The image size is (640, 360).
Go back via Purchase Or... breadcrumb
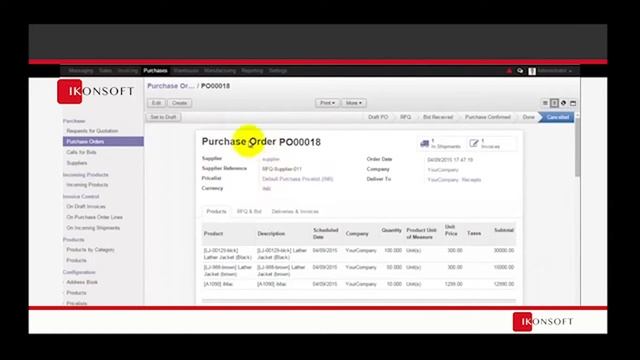[x=171, y=86]
